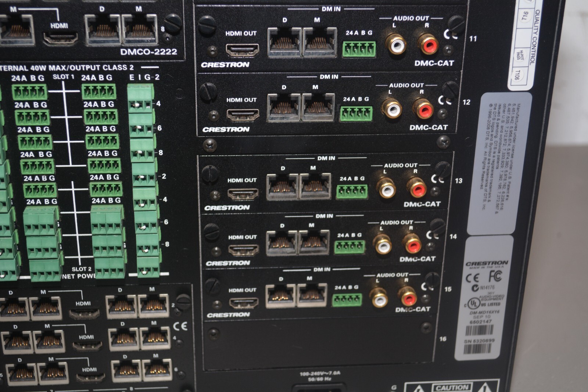Click the DMC-CAT label on card 15

click(x=413, y=309)
